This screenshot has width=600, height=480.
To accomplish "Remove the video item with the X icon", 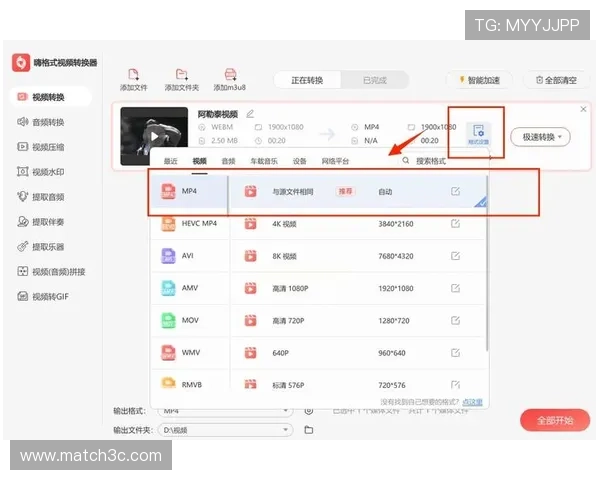I will (583, 109).
